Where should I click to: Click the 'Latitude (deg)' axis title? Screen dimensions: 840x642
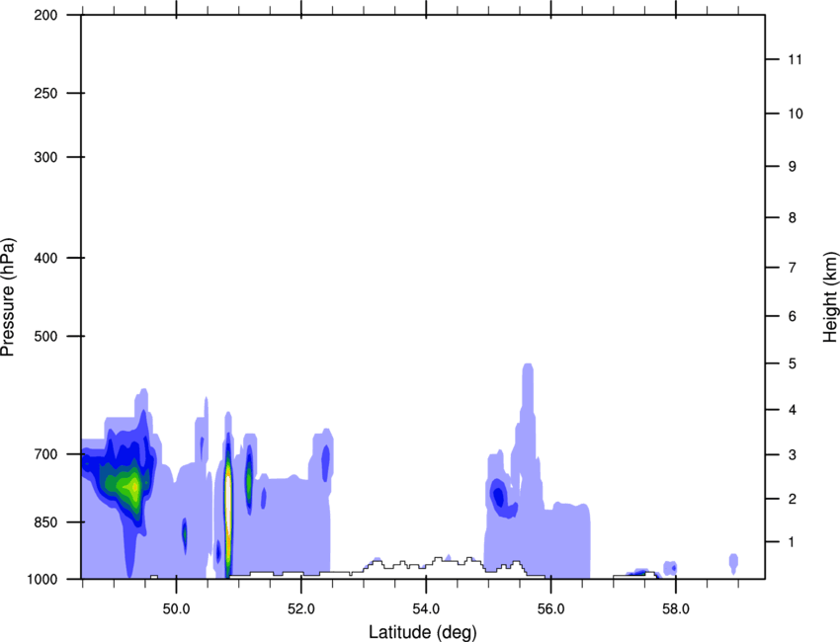click(422, 632)
